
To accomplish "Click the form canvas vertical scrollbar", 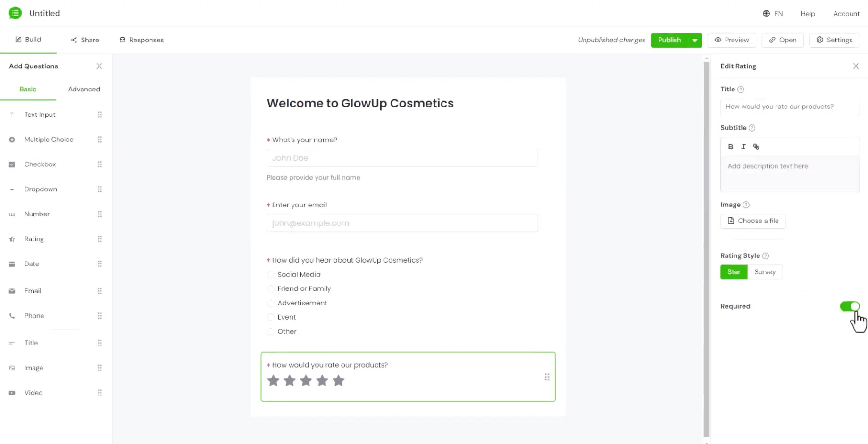I will click(706, 249).
